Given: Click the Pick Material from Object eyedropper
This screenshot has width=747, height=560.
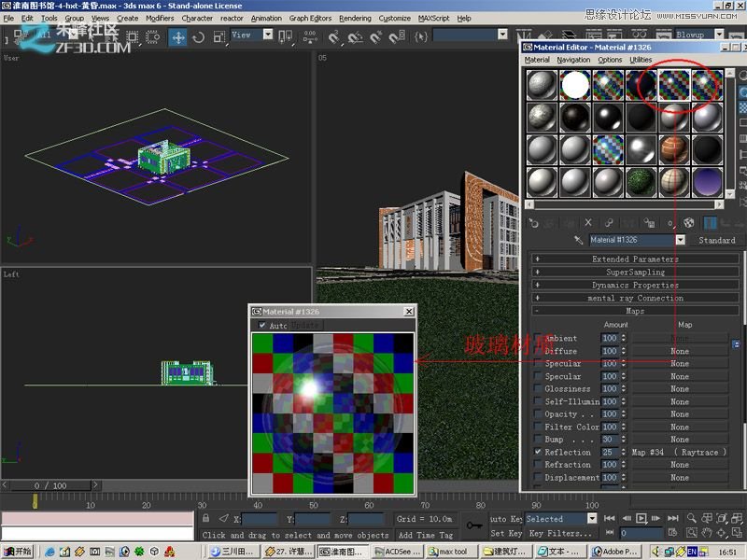Looking at the screenshot, I should tap(577, 240).
